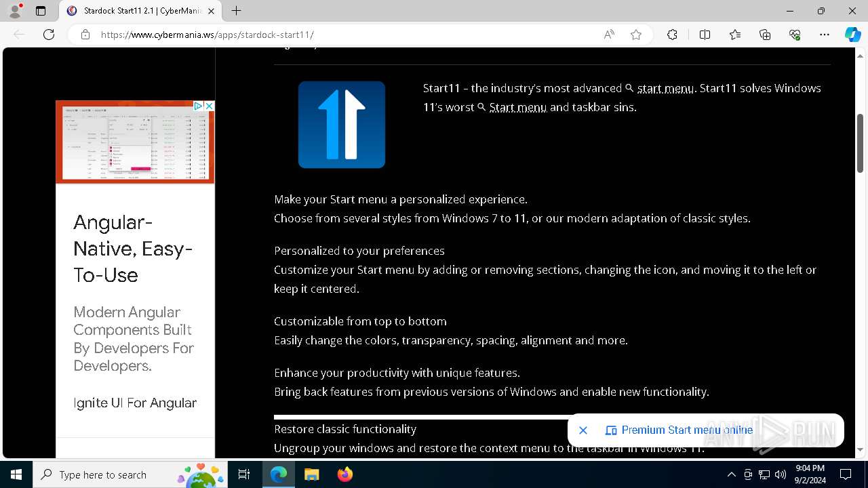This screenshot has width=868, height=488.
Task: Open the network tray icon
Action: point(764,474)
